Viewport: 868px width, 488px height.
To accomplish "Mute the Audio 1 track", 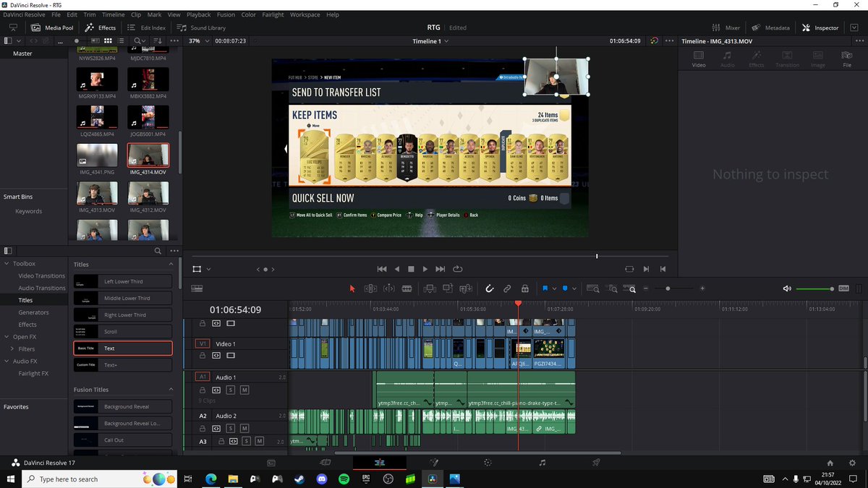I will [244, 390].
